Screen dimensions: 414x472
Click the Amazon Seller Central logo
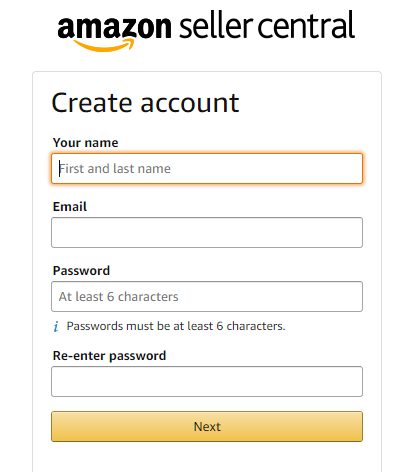coord(206,30)
